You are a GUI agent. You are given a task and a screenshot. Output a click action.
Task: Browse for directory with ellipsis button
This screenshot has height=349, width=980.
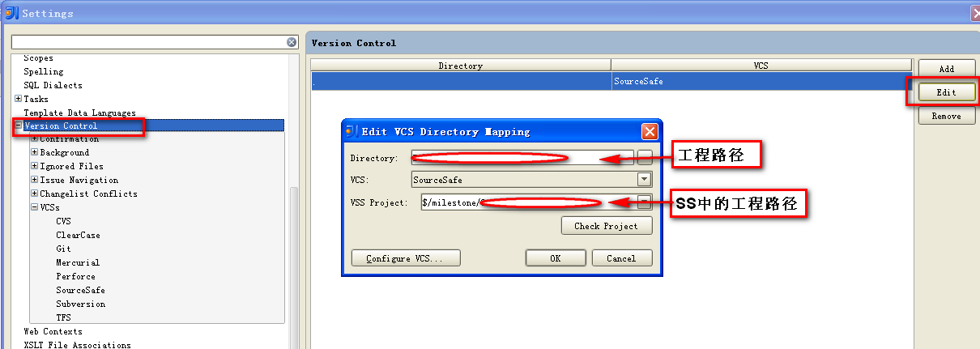645,158
